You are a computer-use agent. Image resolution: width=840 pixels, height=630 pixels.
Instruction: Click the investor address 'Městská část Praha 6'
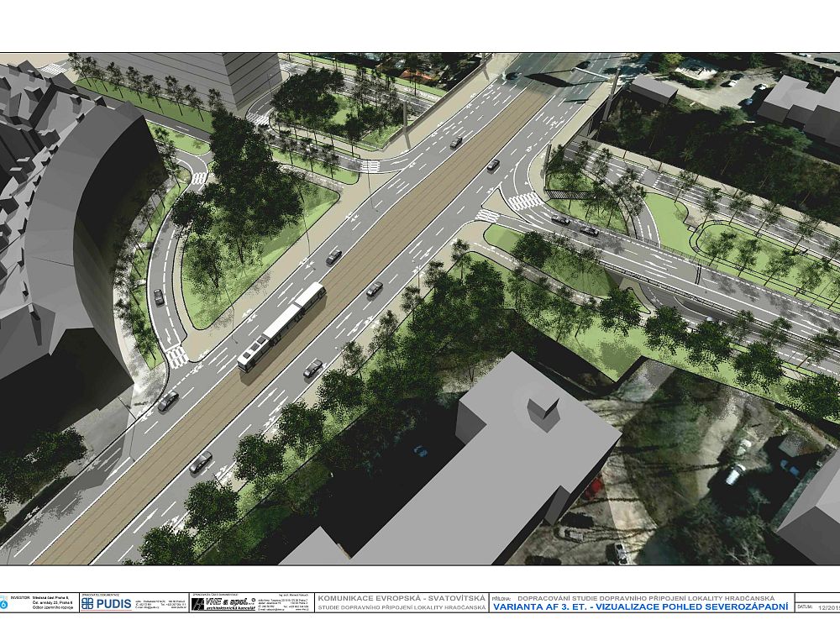click(x=51, y=596)
